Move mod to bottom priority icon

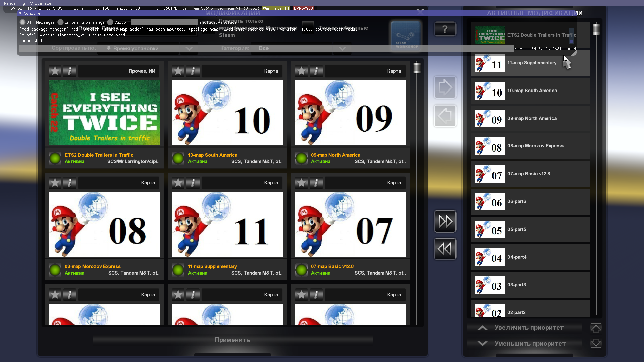tap(596, 343)
